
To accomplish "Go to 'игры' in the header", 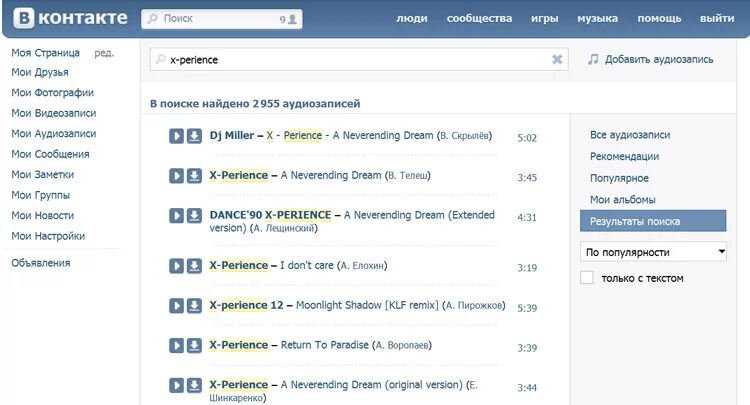I will [x=544, y=19].
